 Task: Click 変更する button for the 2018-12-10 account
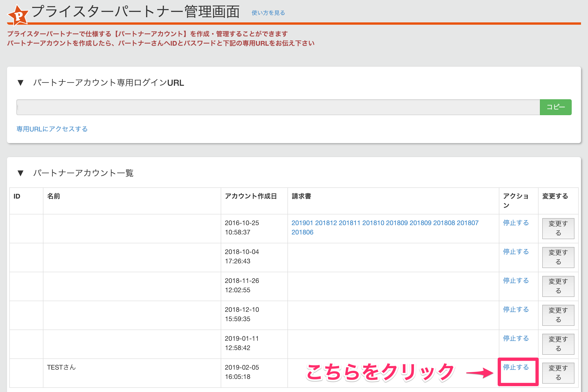tap(558, 315)
